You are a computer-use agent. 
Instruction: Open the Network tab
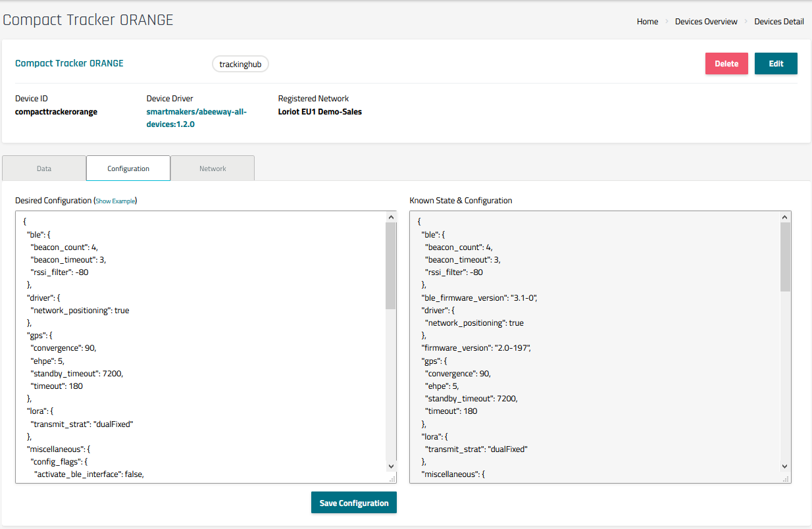pos(213,168)
